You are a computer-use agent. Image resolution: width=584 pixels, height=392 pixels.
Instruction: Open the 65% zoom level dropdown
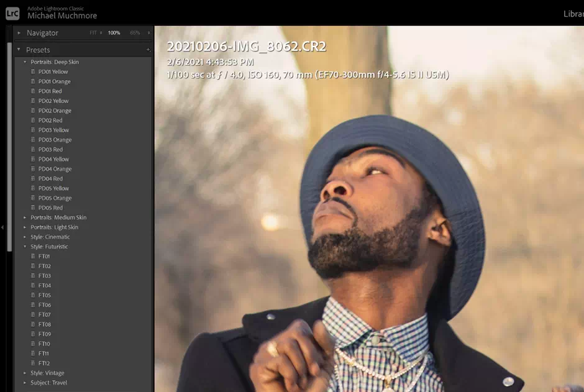(x=149, y=33)
